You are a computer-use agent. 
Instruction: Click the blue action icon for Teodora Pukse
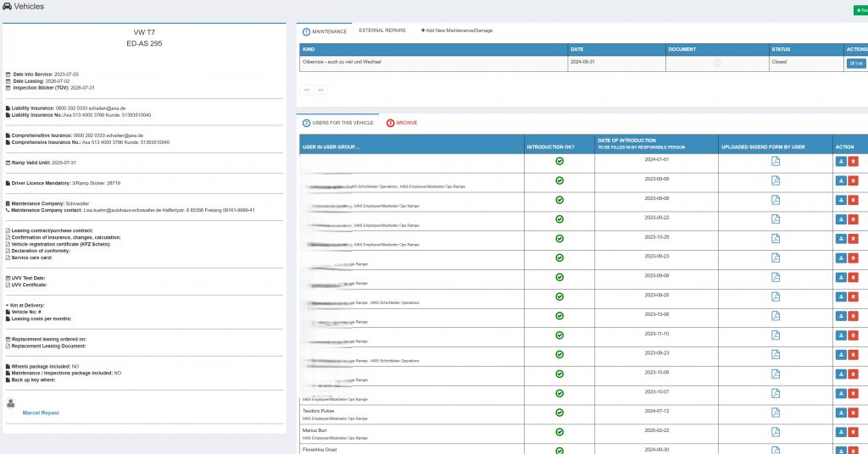(840, 413)
